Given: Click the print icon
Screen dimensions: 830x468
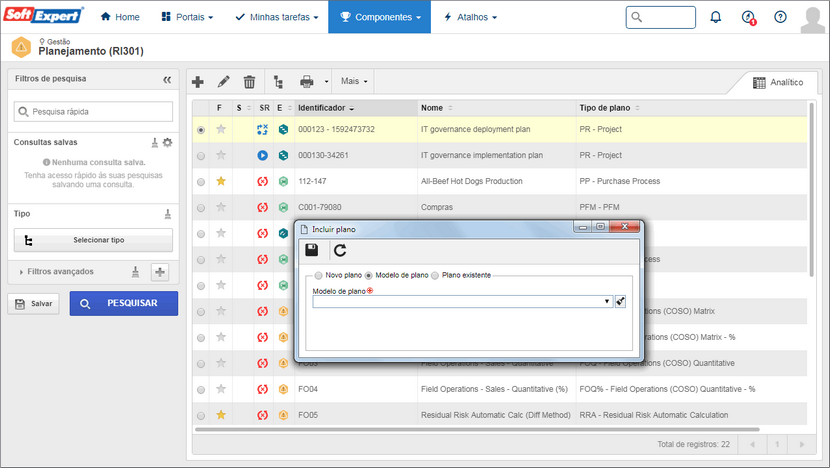Looking at the screenshot, I should 306,82.
